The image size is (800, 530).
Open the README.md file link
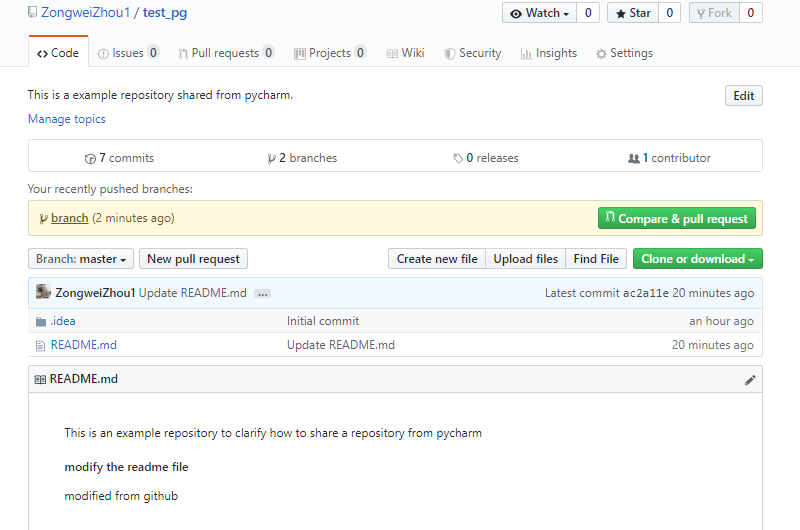coord(84,345)
